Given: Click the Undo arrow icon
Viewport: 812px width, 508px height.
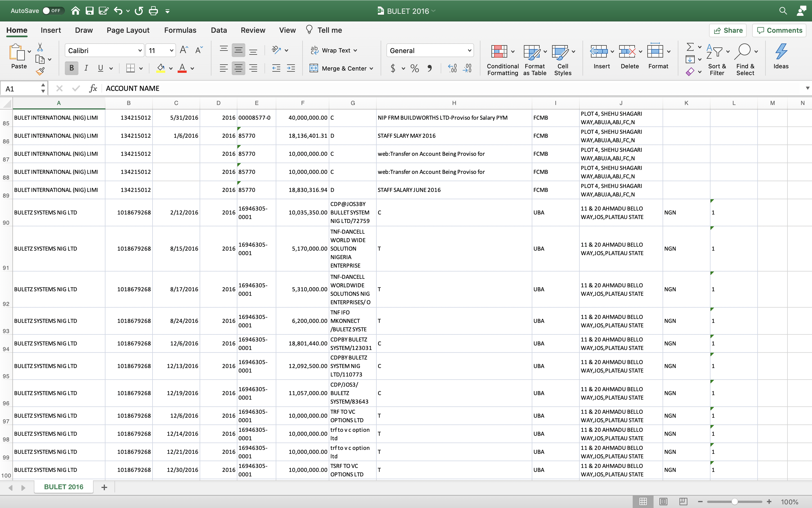Looking at the screenshot, I should (x=118, y=11).
